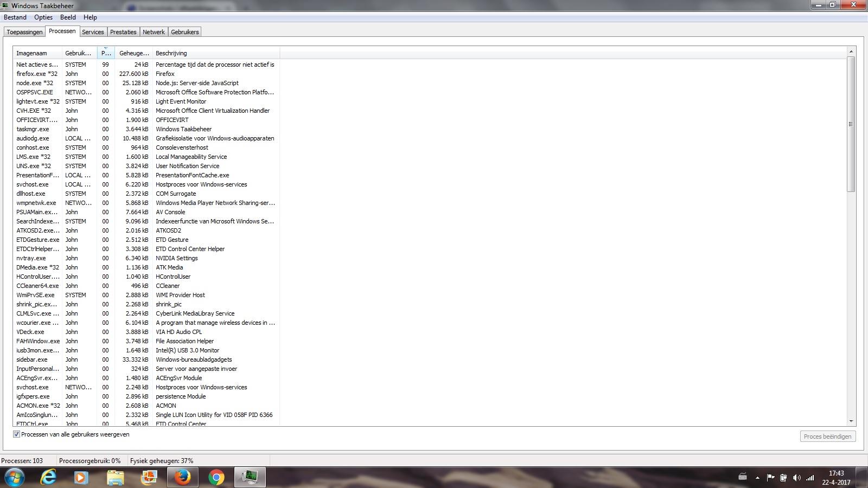Click the Task Manager title bar icon
This screenshot has width=868, height=488.
5,5
